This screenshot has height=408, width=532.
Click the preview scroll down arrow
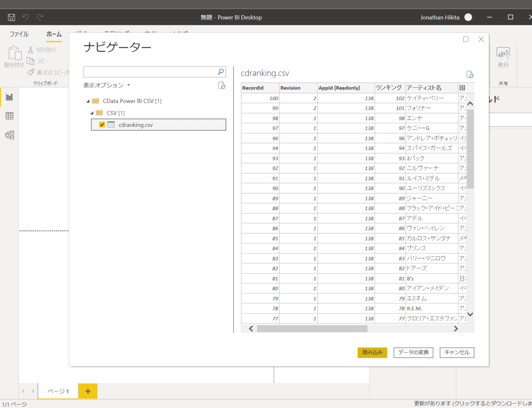470,314
